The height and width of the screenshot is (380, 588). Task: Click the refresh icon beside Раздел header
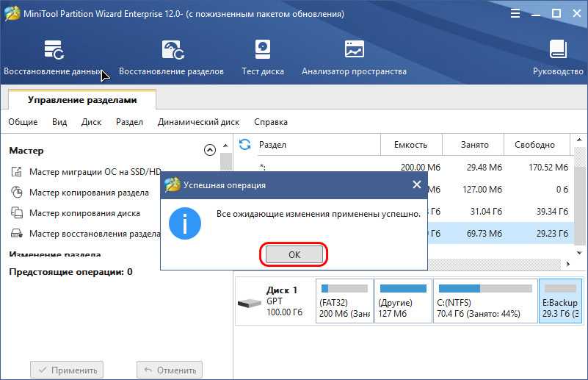245,145
